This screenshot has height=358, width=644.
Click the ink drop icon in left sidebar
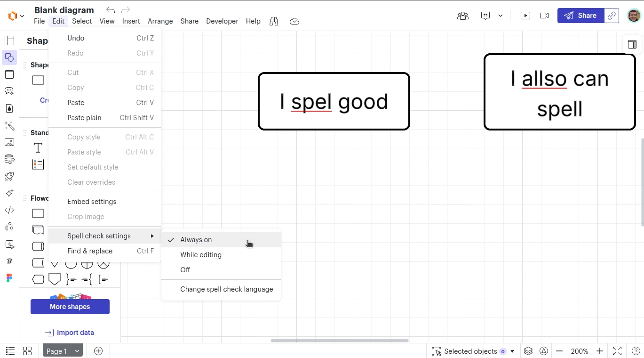coord(9,108)
